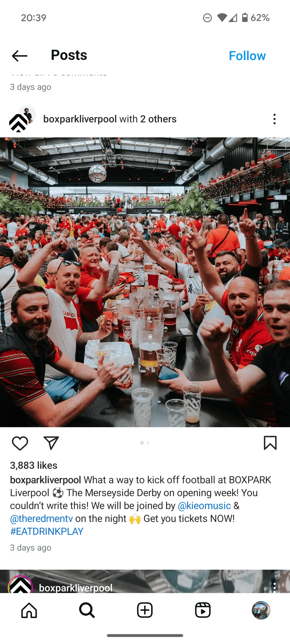
Task: Open Reels tab in bottom navigation
Action: click(203, 610)
